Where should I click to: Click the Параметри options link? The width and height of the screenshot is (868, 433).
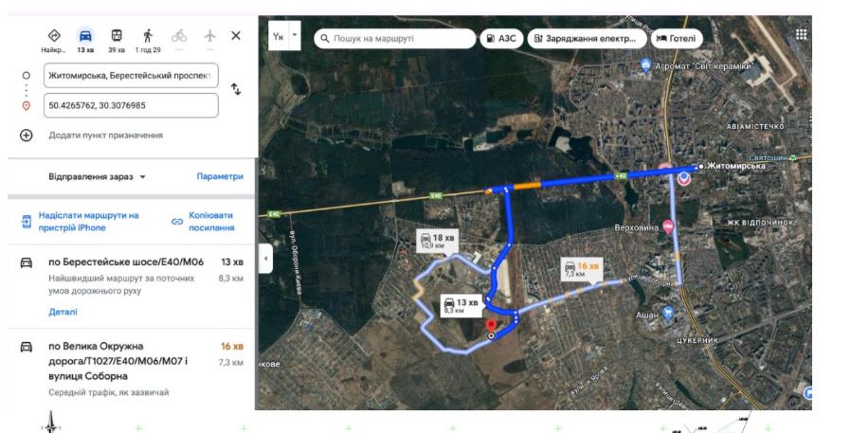coord(220,176)
